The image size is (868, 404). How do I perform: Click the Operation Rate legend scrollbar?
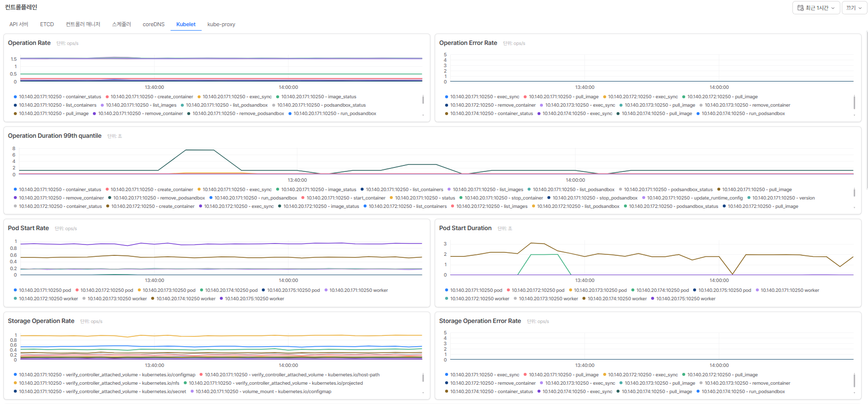tap(423, 100)
